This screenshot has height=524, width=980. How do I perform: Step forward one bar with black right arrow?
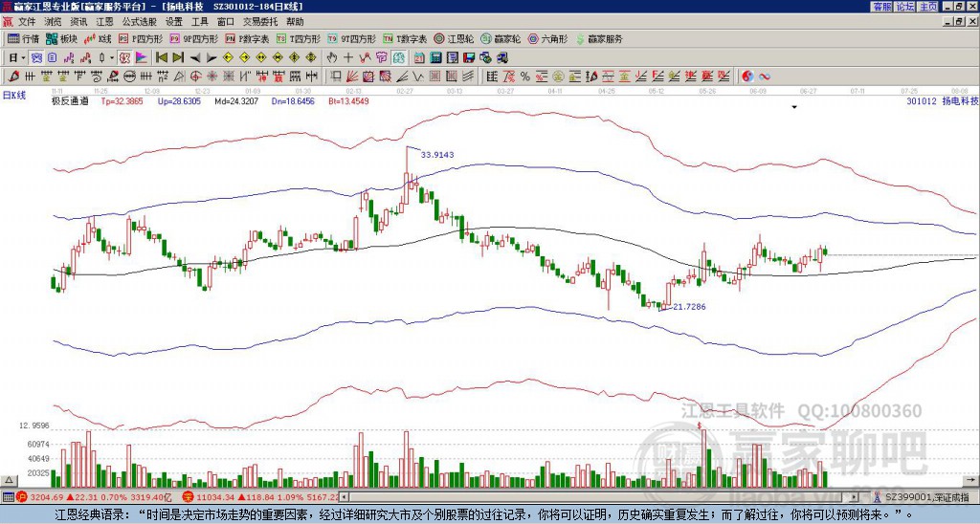(x=212, y=58)
